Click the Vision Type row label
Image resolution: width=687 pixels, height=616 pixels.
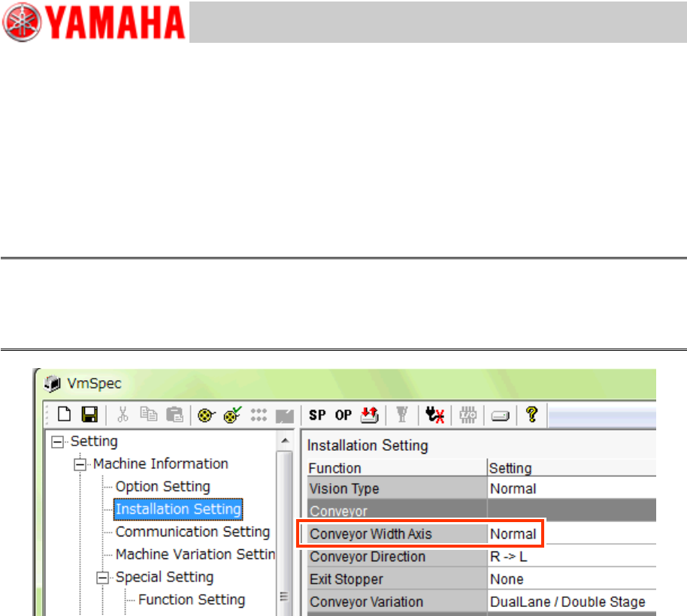[x=344, y=488]
